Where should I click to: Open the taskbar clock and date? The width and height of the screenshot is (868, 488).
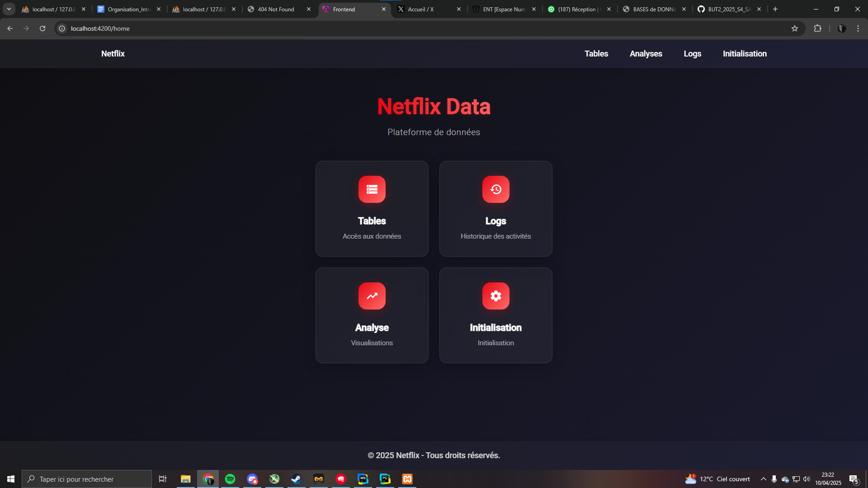(828, 479)
